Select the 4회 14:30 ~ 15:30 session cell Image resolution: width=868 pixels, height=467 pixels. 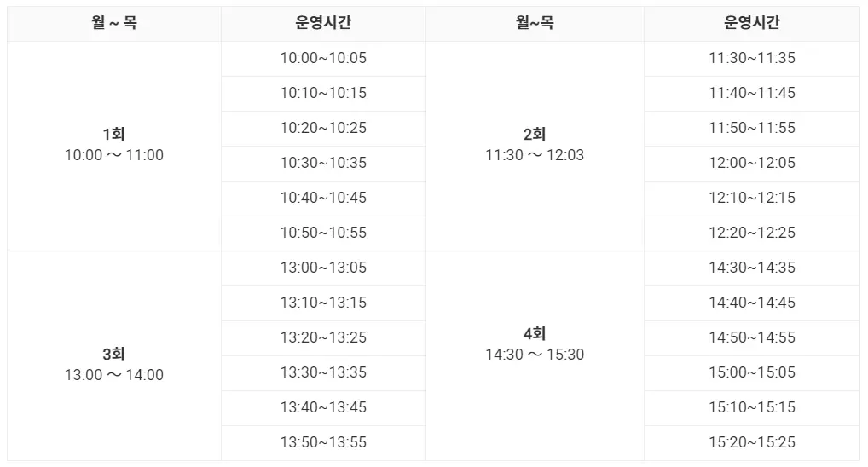click(x=535, y=355)
